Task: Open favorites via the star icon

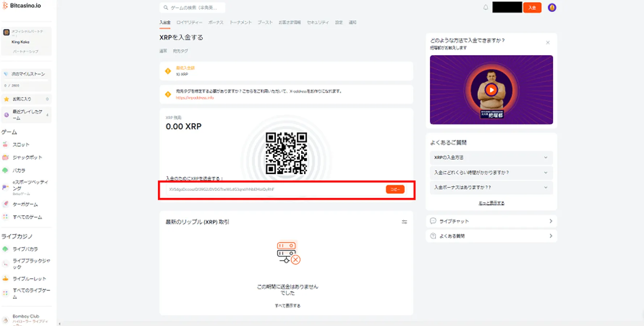Action: (x=6, y=99)
